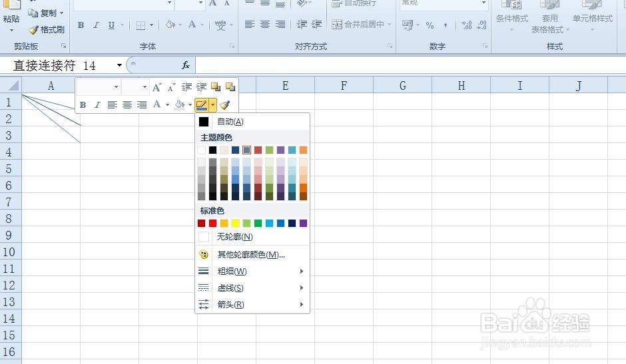This screenshot has width=626, height=364.
Task: Click the 格式刷 format painter button
Action: (x=47, y=30)
